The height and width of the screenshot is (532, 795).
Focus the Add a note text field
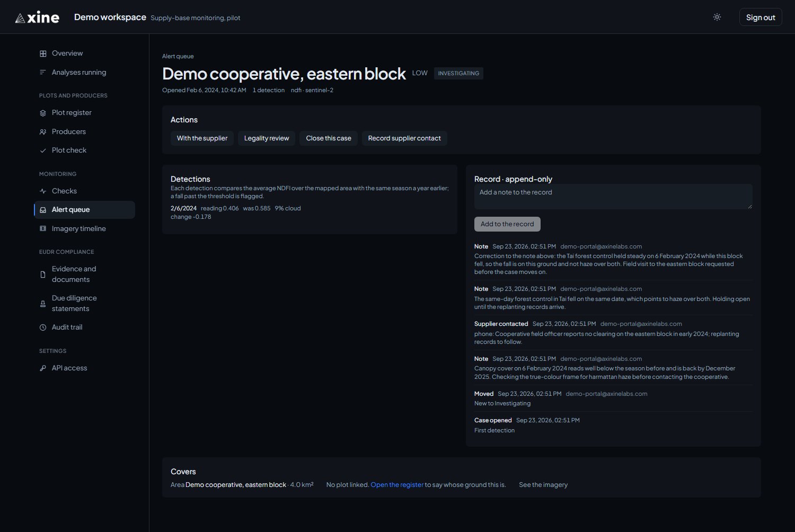(x=613, y=197)
